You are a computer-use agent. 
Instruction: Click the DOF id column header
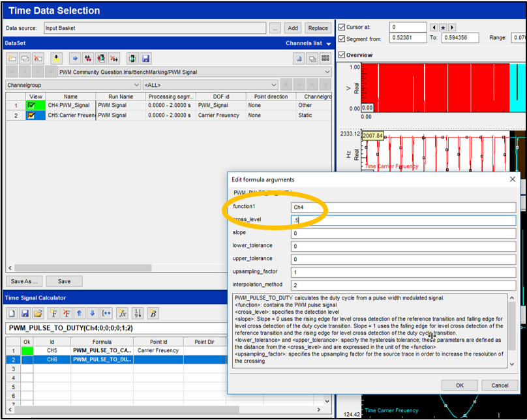pyautogui.click(x=221, y=97)
